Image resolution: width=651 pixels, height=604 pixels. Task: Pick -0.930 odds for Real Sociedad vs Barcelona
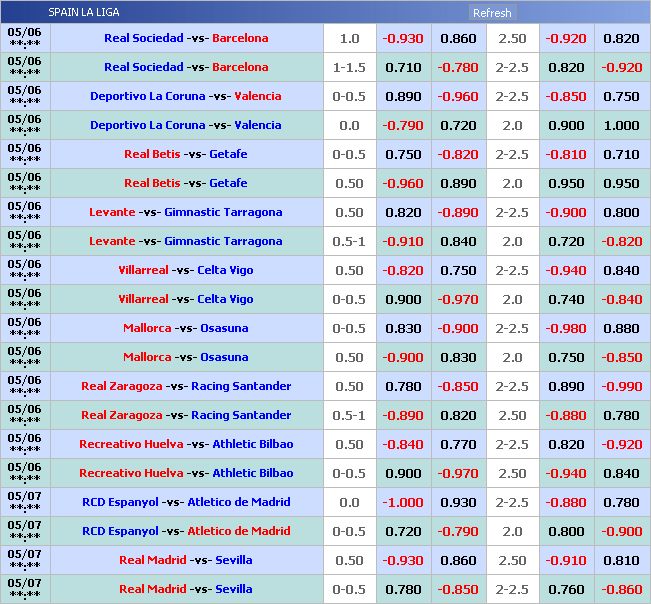point(403,38)
